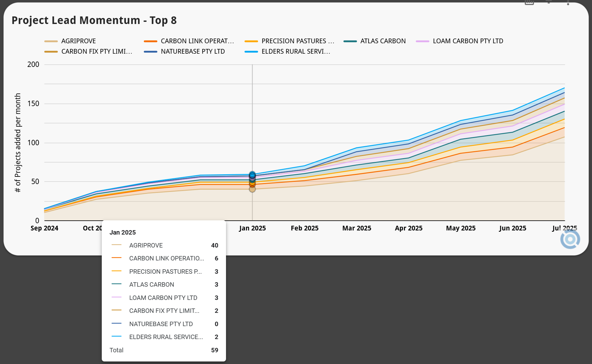Click the 'Jan 2025' x-axis label under chart

click(252, 228)
